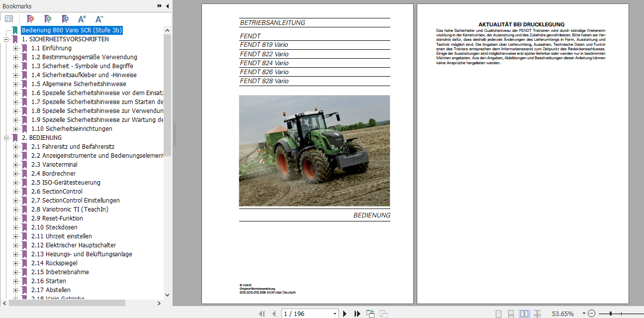Click the bookmark icon beside 2.3 Varioterminal
644x318 pixels.
[24, 165]
